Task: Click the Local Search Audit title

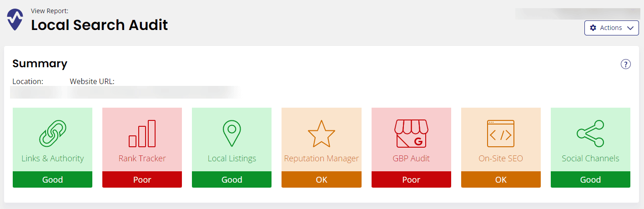Action: click(x=99, y=25)
